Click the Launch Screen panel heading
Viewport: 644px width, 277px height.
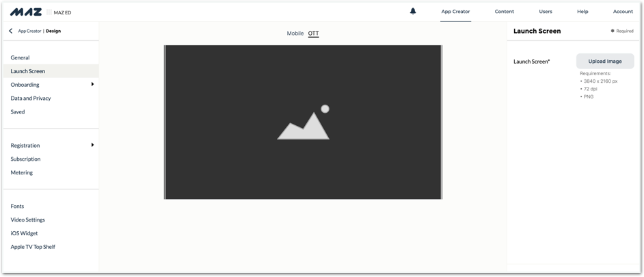[x=537, y=31]
